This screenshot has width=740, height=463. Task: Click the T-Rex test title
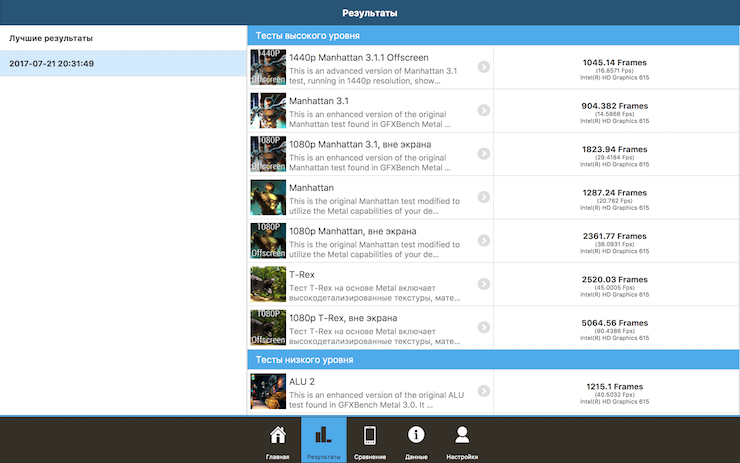pos(302,275)
